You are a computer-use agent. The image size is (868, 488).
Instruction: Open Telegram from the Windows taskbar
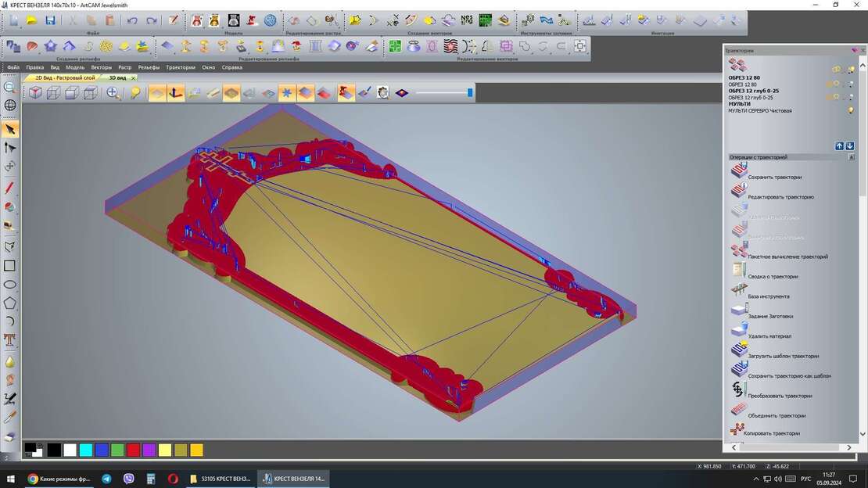tap(106, 479)
